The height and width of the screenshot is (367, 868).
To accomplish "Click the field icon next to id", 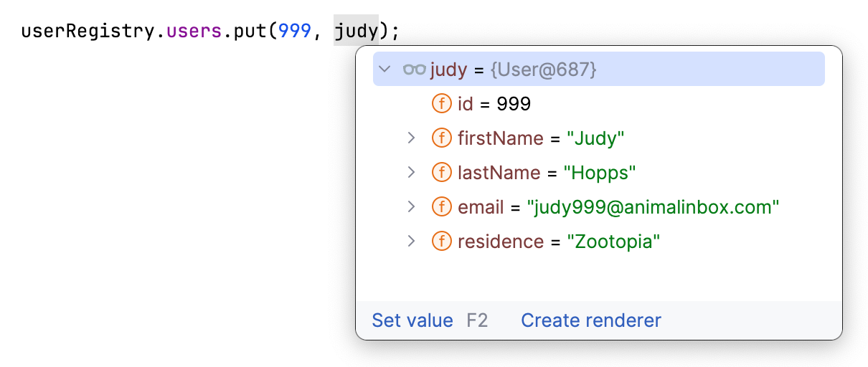I will pyautogui.click(x=442, y=104).
